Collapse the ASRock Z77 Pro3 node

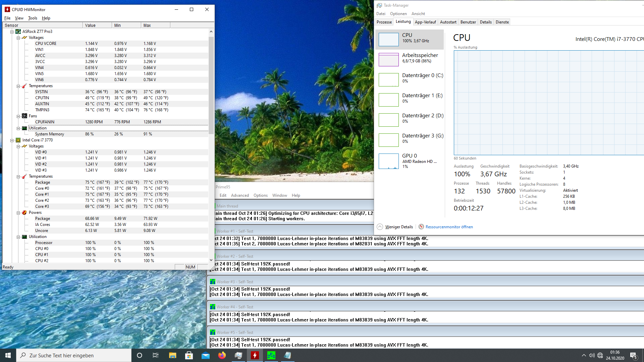(12, 32)
